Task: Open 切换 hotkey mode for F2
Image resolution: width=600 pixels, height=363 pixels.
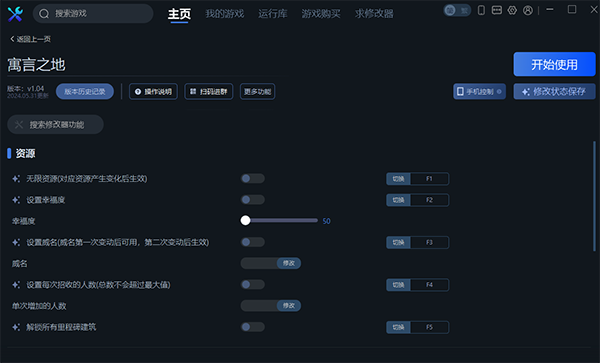Action: click(x=398, y=200)
